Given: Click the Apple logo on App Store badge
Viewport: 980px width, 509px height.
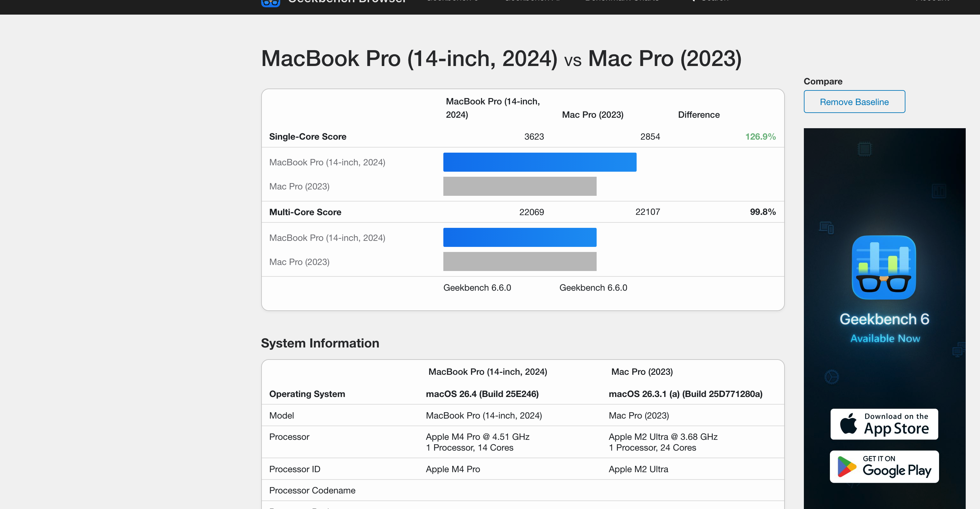Looking at the screenshot, I should pos(848,424).
